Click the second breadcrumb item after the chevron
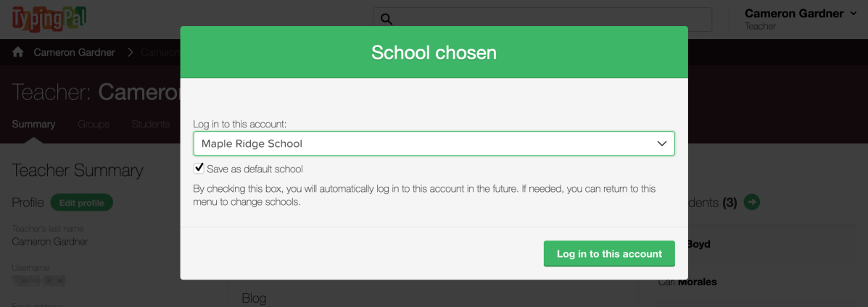The height and width of the screenshot is (307, 868). click(160, 52)
